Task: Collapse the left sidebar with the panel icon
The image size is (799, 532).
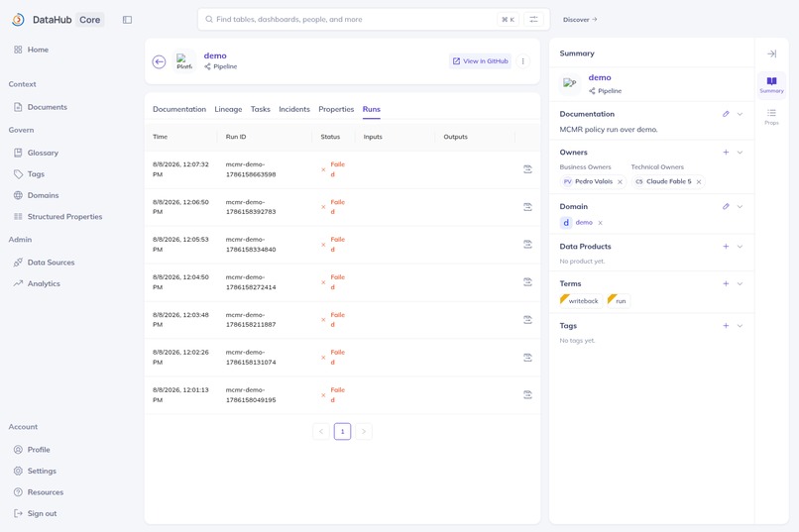Action: click(x=128, y=20)
